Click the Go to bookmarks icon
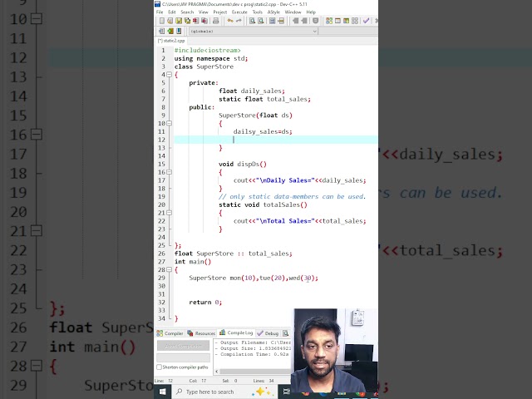The width and height of the screenshot is (532, 399). point(179,32)
